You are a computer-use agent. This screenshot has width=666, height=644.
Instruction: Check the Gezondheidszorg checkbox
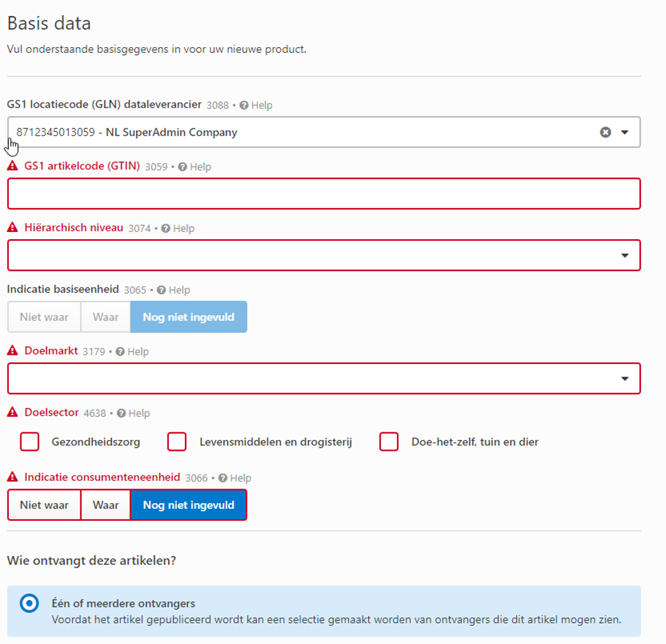pos(30,442)
